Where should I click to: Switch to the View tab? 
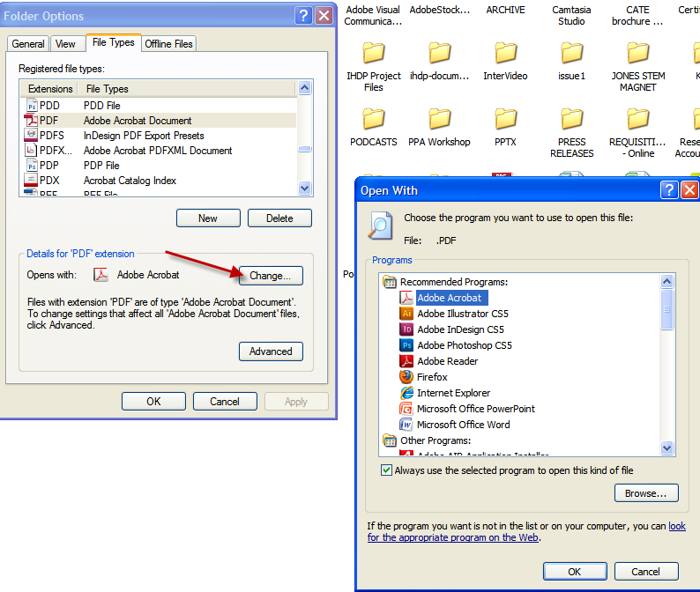(65, 44)
